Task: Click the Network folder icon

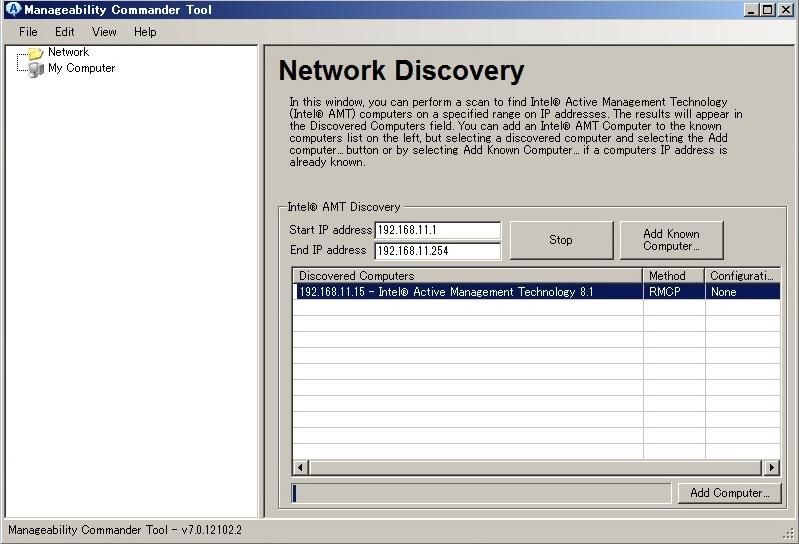Action: pyautogui.click(x=36, y=52)
